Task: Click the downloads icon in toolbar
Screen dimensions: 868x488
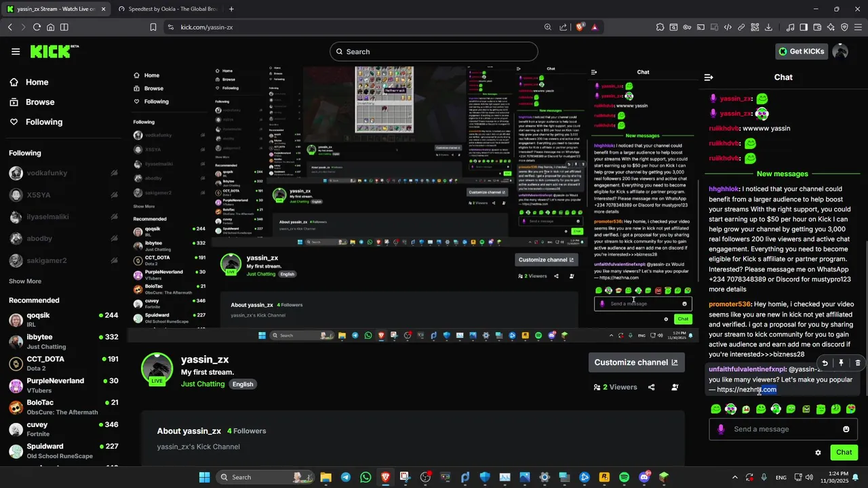Action: pos(768,27)
